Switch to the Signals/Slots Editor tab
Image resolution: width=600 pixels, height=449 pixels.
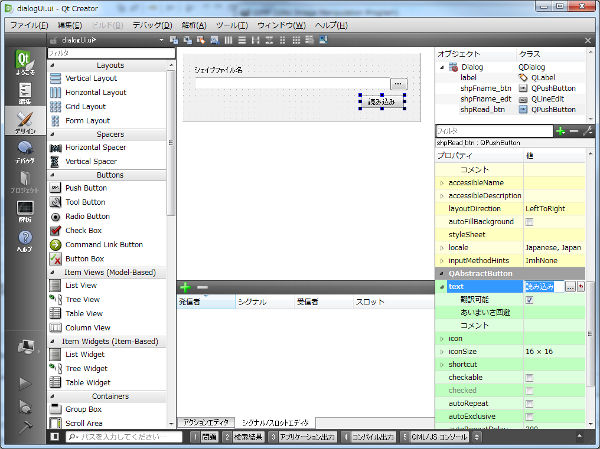click(x=275, y=423)
